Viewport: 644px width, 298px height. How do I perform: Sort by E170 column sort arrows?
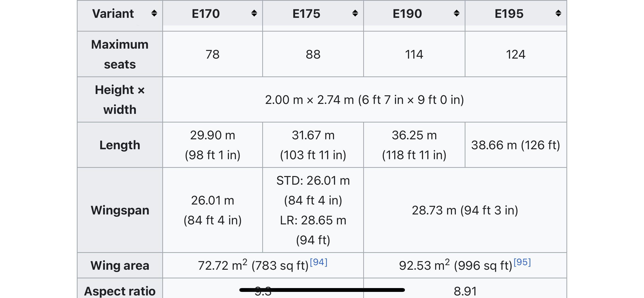point(254,13)
